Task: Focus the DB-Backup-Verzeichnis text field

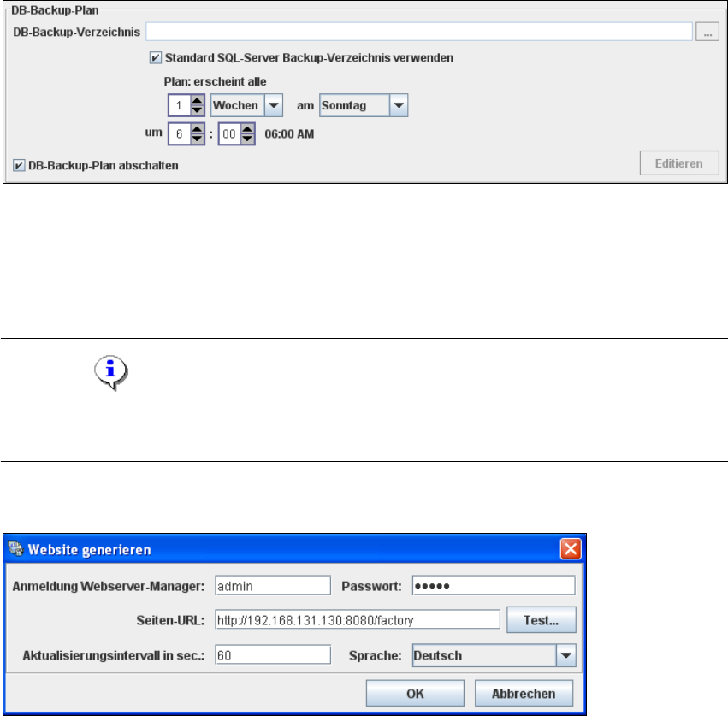Action: click(x=419, y=32)
